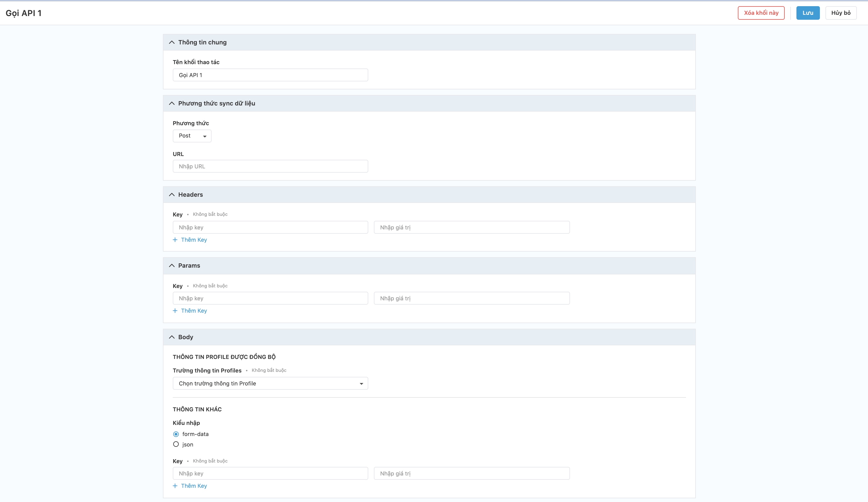
Task: Focus the Body Nhập giá trị field
Action: coord(472,473)
